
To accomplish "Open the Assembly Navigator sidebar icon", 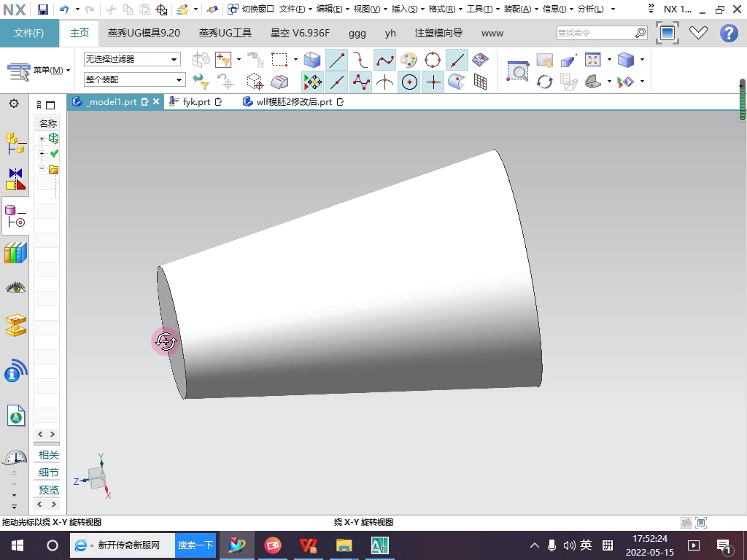I will [15, 143].
